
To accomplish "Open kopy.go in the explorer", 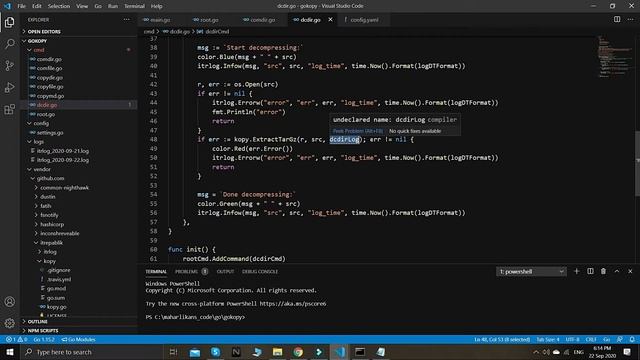I will (x=56, y=307).
